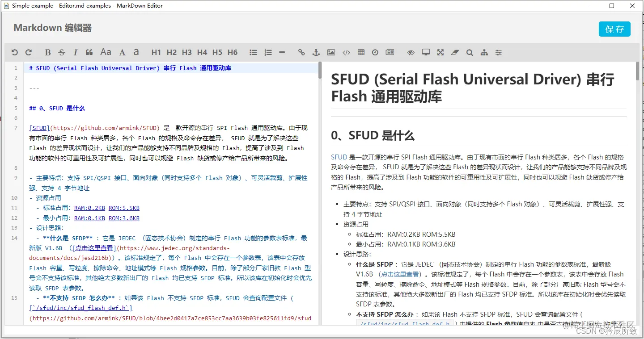The height and width of the screenshot is (339, 644).
Task: Maximize the MarkDown Editor window
Action: click(612, 6)
